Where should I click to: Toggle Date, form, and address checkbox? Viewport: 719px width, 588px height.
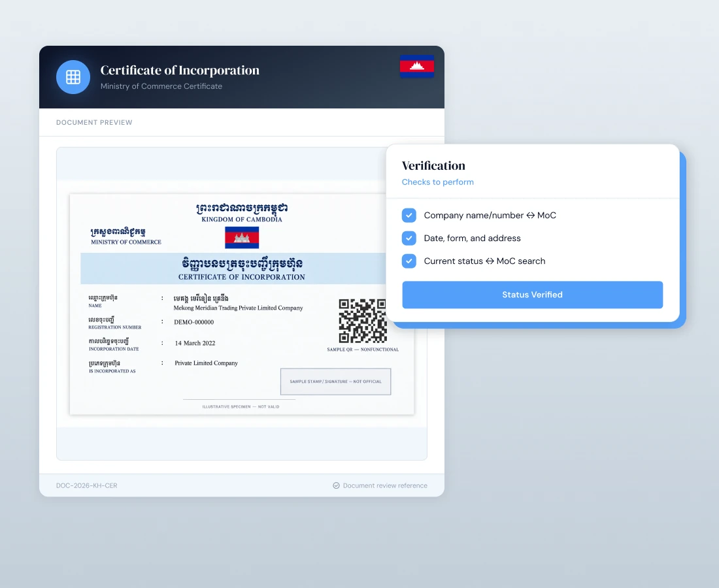[409, 238]
